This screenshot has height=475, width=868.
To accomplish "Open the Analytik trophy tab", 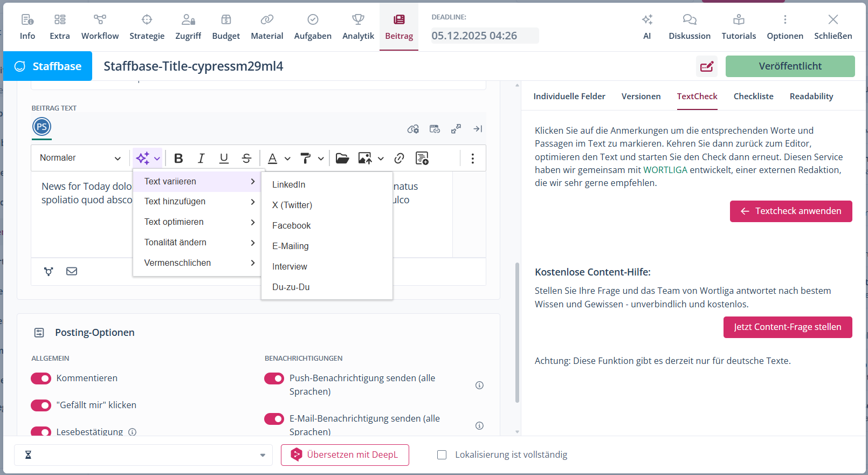I will click(x=358, y=27).
